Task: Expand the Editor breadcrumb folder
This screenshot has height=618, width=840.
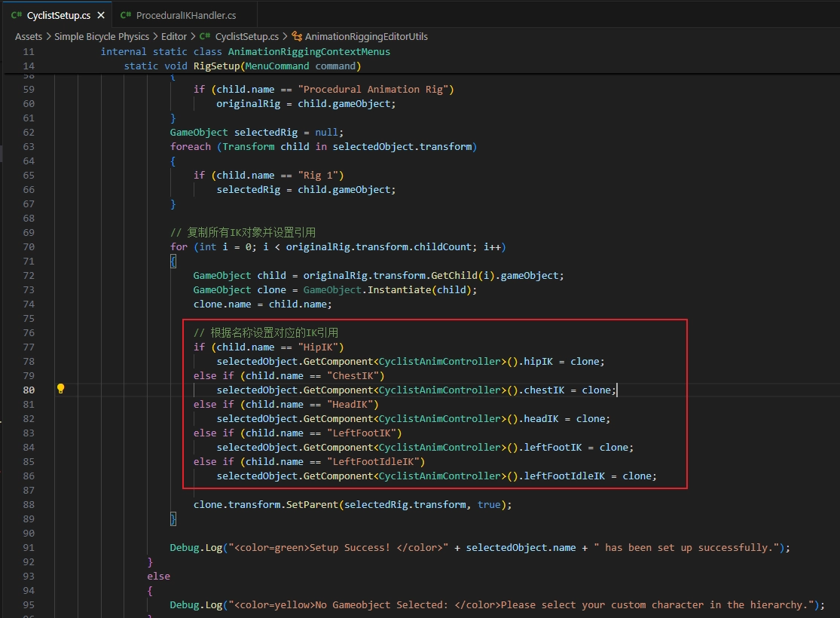Action: coord(173,36)
